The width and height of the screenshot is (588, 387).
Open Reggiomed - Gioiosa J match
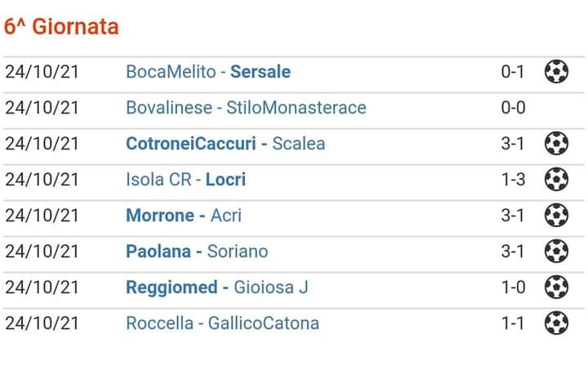pyautogui.click(x=216, y=287)
